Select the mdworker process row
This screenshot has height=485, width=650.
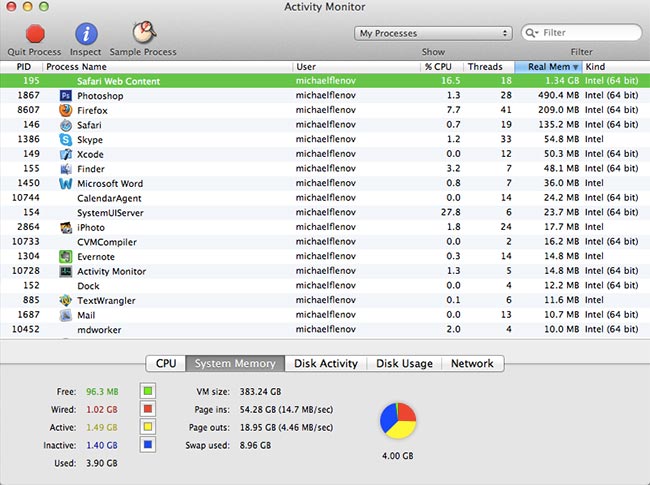point(325,330)
